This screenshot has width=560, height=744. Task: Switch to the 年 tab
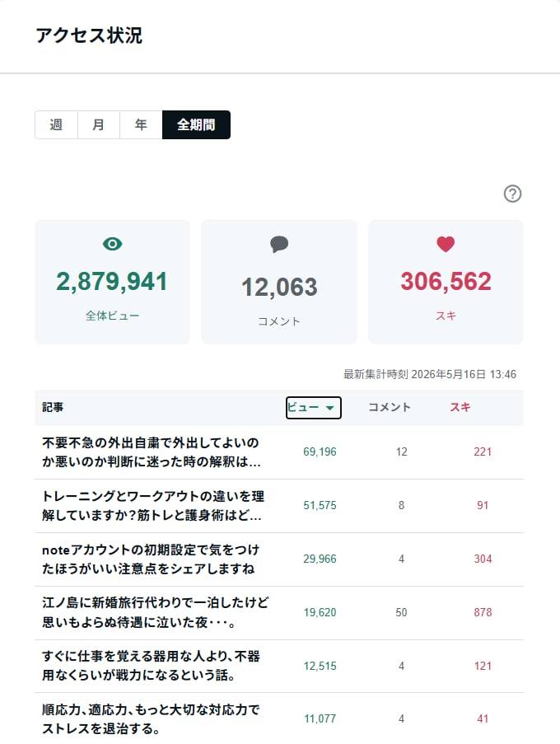[x=141, y=124]
